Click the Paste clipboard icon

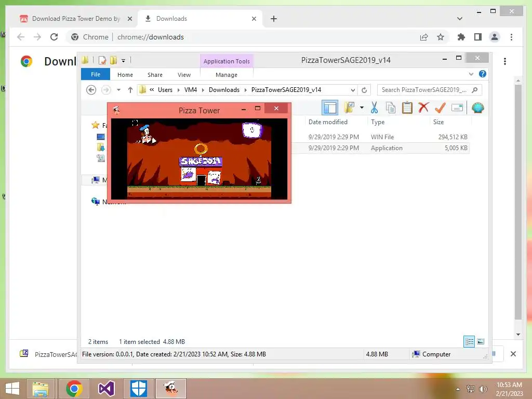[x=407, y=108]
